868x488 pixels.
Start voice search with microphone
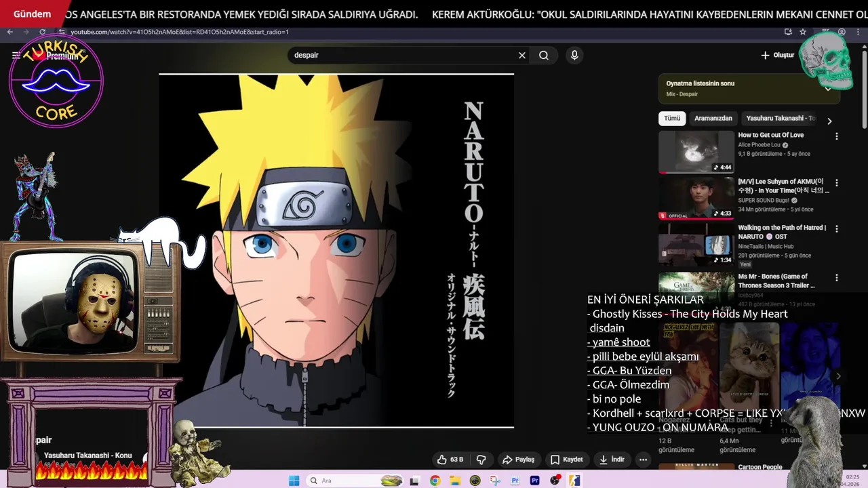pos(574,56)
